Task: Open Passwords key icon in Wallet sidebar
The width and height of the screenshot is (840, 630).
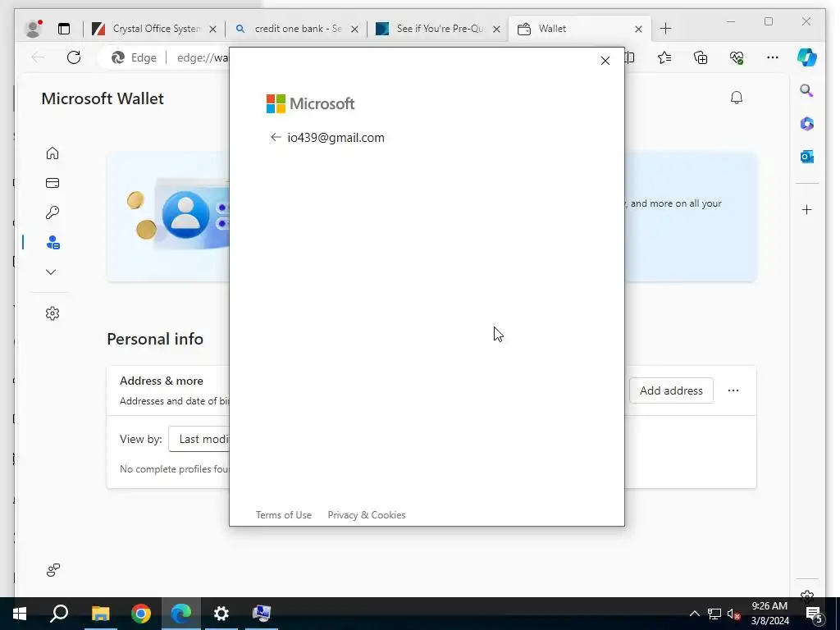Action: point(52,212)
